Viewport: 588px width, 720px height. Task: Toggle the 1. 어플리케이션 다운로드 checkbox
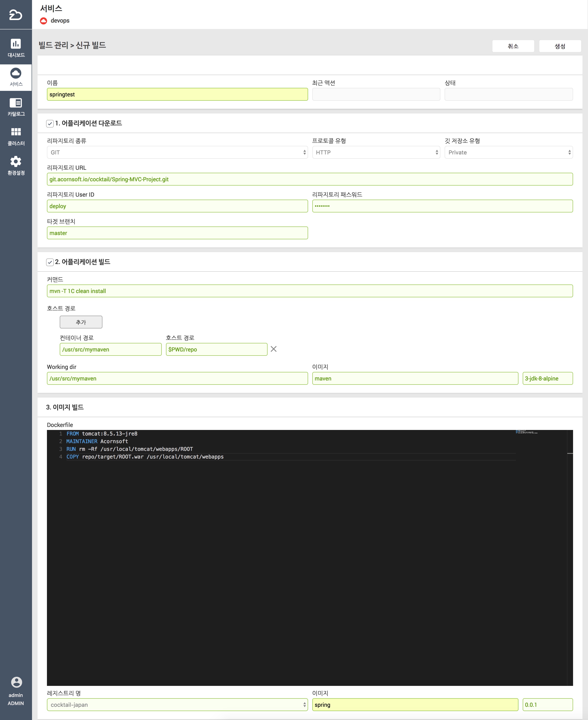[50, 123]
